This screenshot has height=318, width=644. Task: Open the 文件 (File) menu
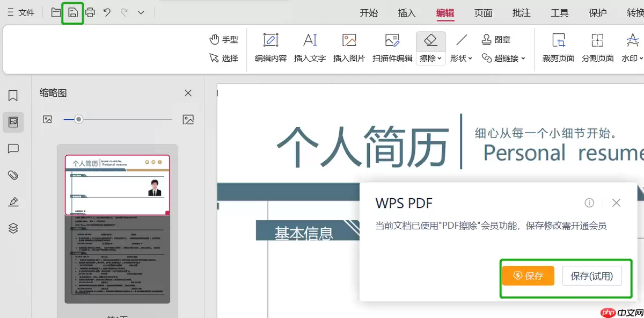[x=21, y=12]
